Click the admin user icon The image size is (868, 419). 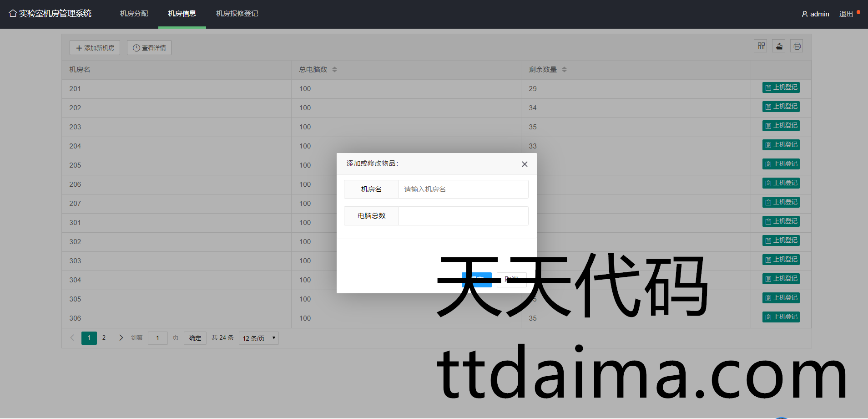(804, 14)
